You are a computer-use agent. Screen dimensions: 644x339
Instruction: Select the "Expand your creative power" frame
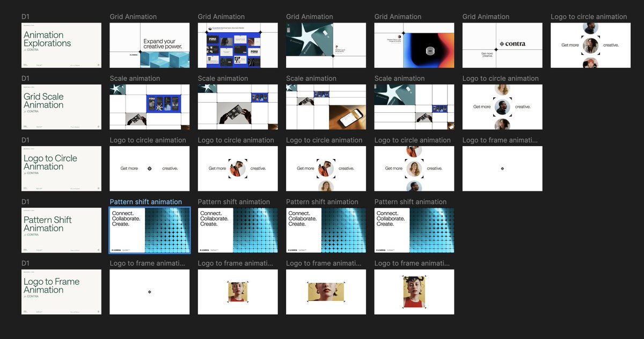149,45
